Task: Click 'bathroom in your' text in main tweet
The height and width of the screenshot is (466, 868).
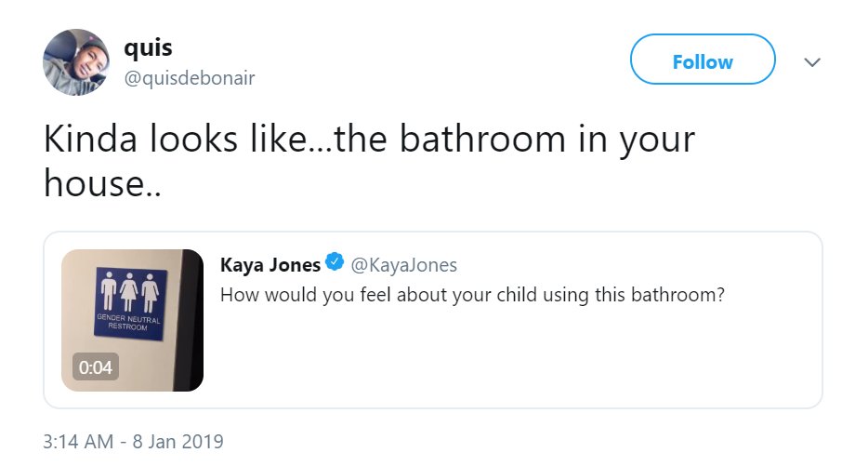Action: [547, 140]
